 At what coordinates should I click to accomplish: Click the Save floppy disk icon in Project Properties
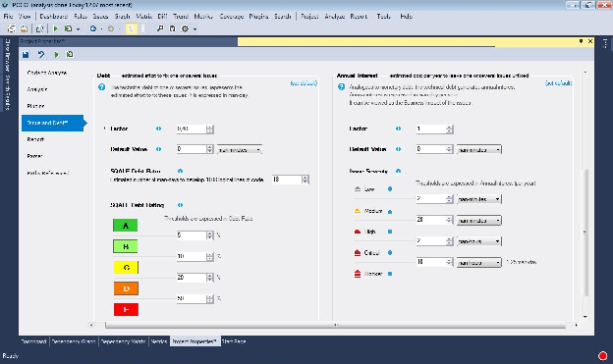click(x=26, y=55)
